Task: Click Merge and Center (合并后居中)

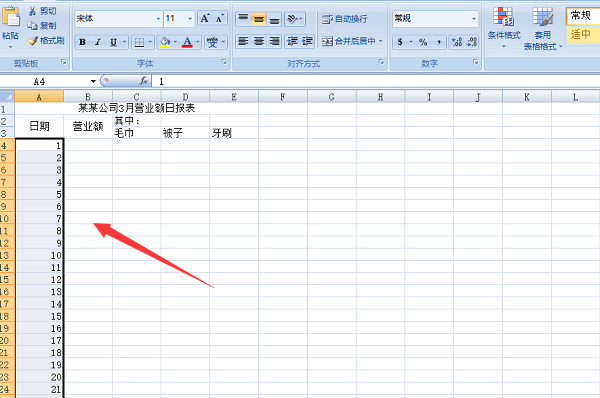Action: 348,41
